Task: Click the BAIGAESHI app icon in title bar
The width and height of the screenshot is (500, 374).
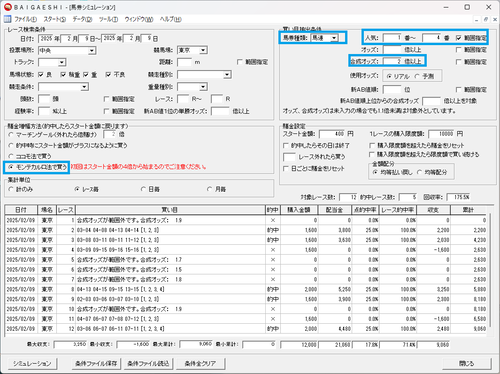Action: [7, 7]
